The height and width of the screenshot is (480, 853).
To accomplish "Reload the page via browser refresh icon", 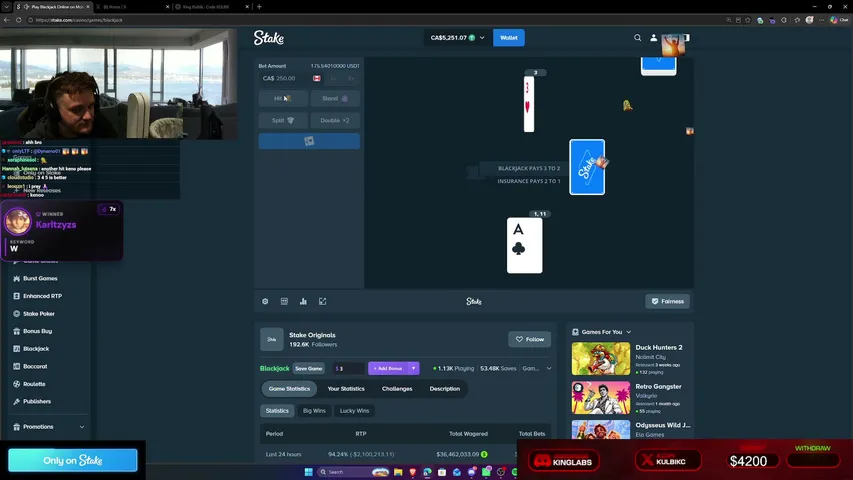I will click(x=18, y=20).
